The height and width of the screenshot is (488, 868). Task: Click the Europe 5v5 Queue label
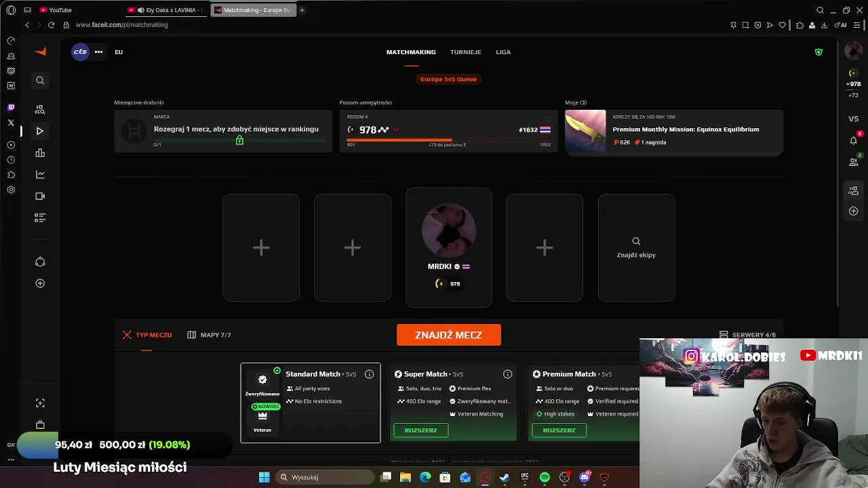[448, 79]
